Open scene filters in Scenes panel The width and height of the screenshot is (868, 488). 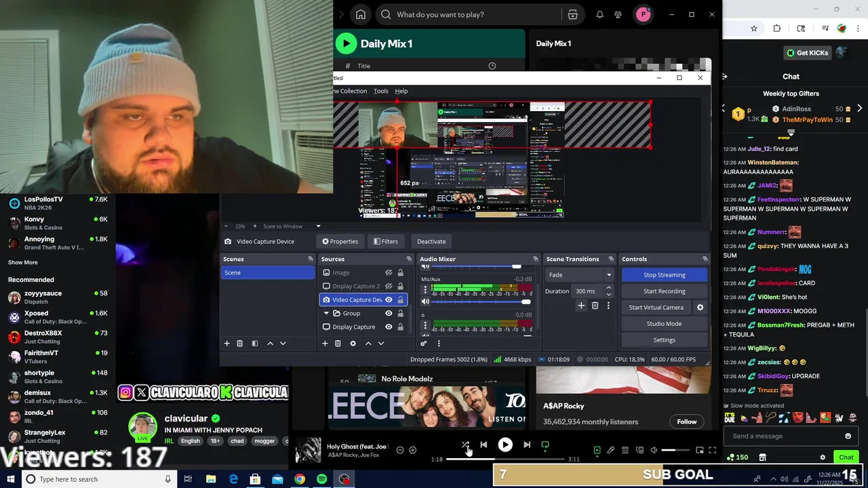click(255, 344)
